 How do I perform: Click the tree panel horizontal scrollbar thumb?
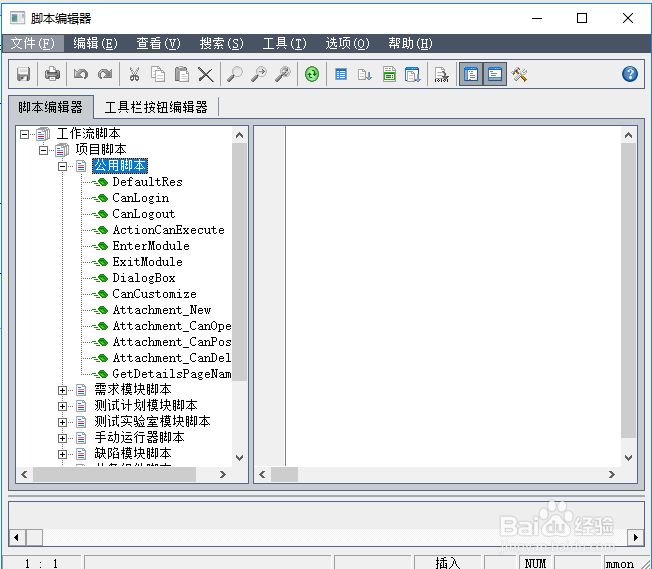point(114,475)
